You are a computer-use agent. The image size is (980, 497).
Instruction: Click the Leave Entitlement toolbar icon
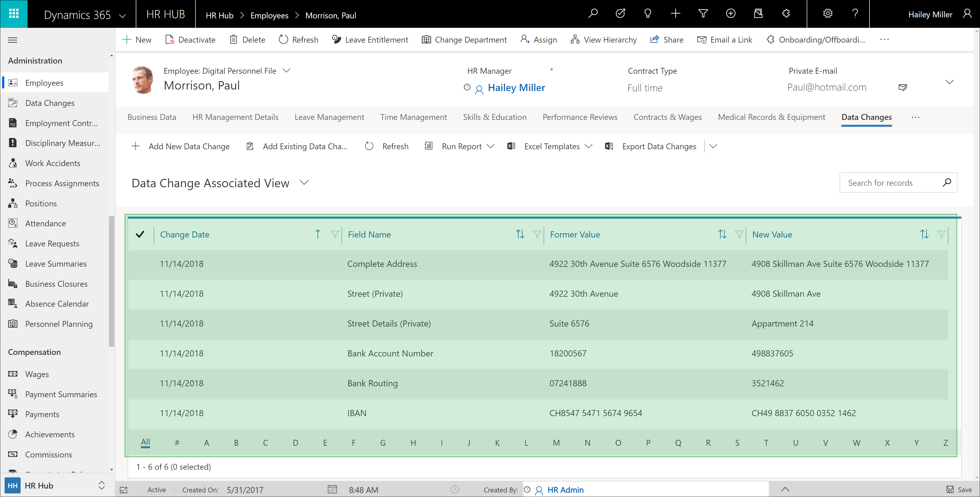click(336, 40)
